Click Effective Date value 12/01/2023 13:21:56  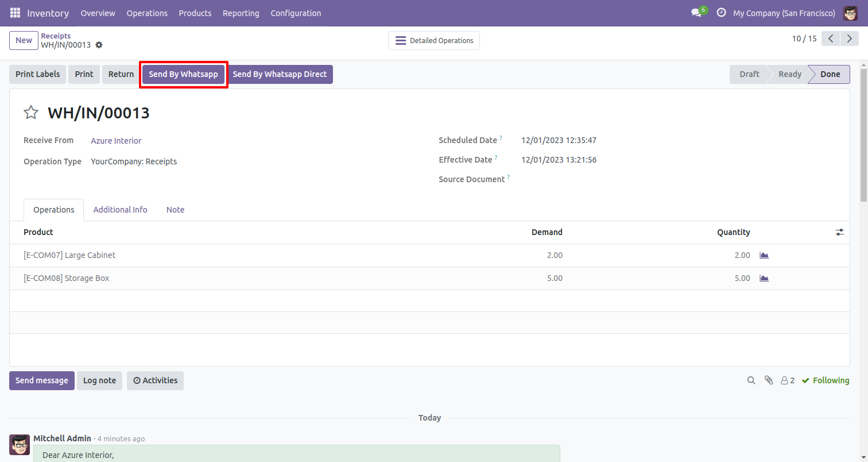coord(559,160)
